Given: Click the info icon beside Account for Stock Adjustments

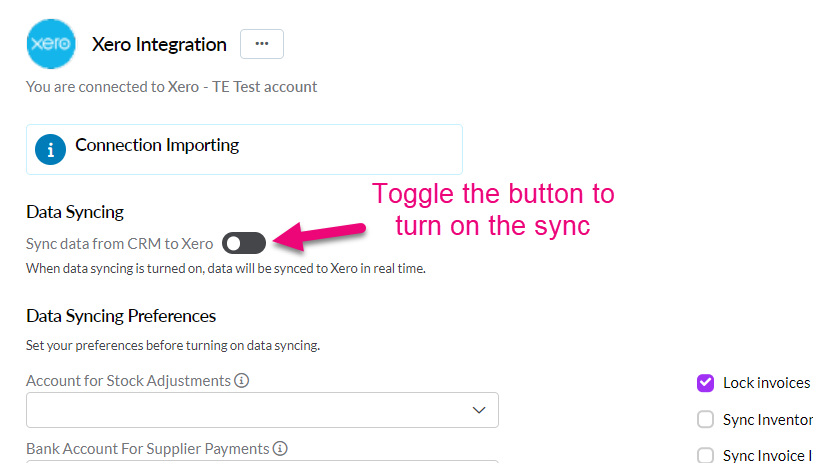Looking at the screenshot, I should click(241, 381).
